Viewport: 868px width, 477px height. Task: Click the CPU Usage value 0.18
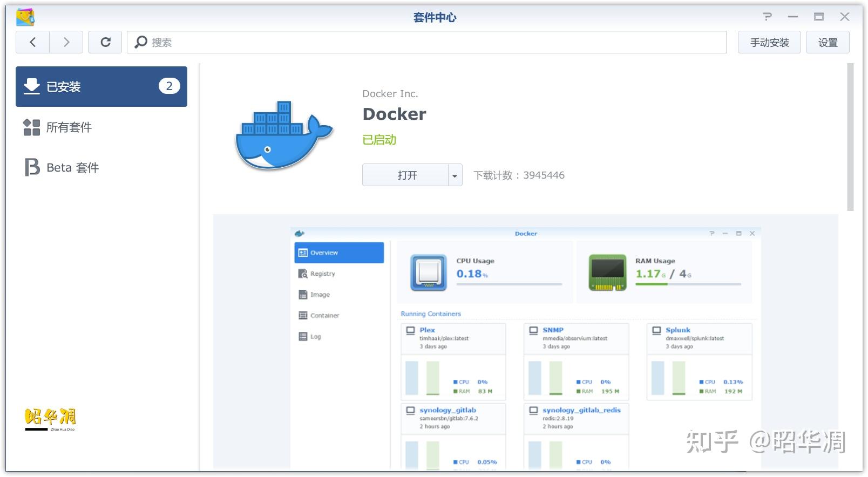tap(469, 274)
